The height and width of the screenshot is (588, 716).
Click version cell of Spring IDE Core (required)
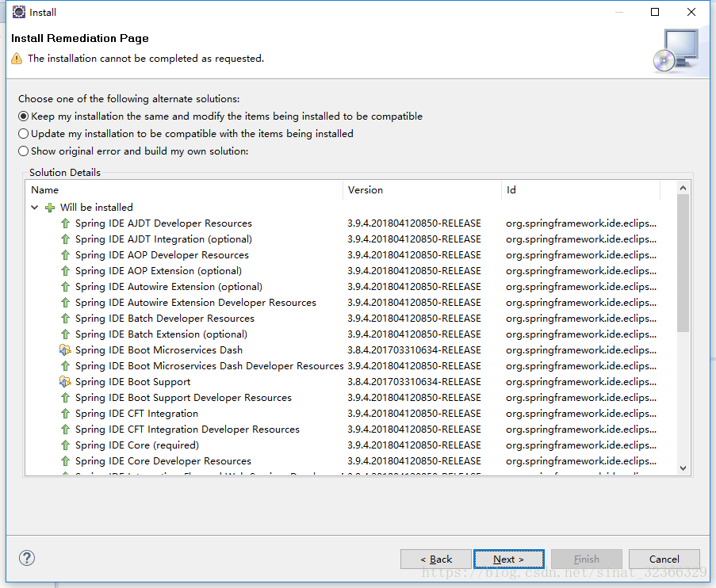tap(414, 445)
